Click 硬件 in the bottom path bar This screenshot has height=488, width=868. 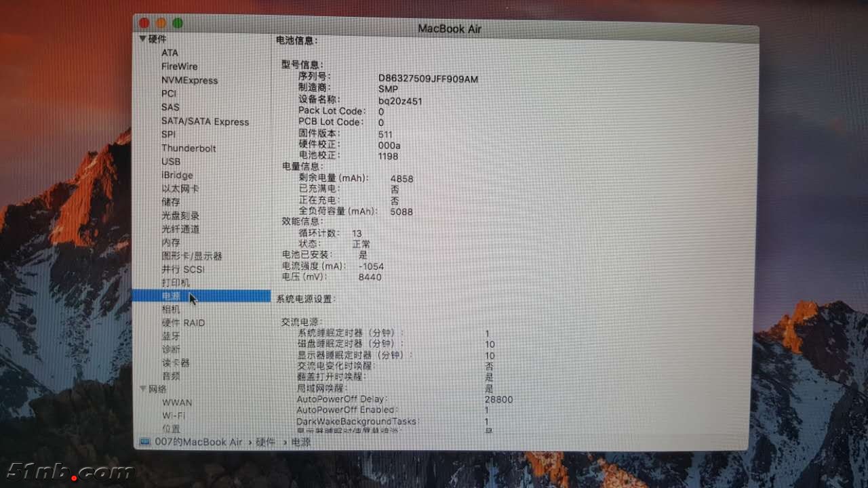click(266, 442)
